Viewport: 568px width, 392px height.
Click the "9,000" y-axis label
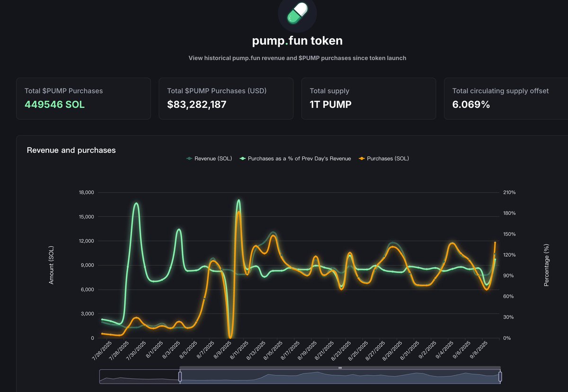[x=87, y=265]
